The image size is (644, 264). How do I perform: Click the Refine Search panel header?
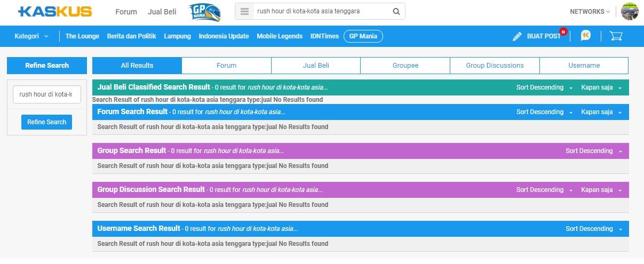click(x=47, y=65)
